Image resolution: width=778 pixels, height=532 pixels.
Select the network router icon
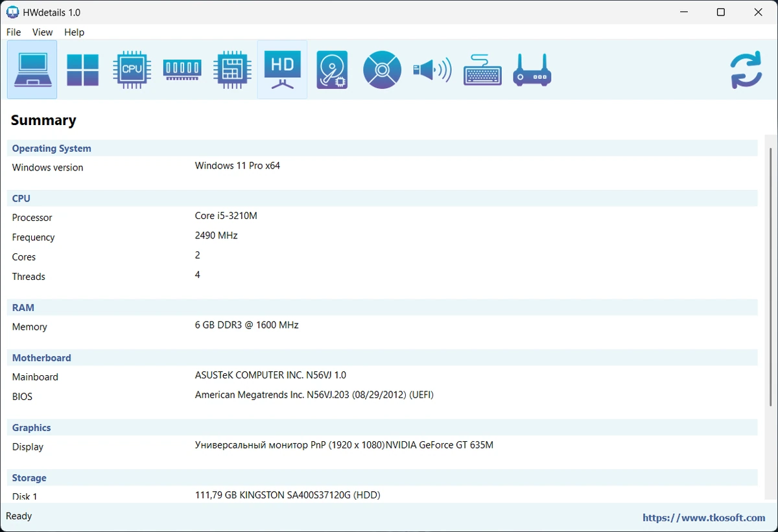point(532,70)
